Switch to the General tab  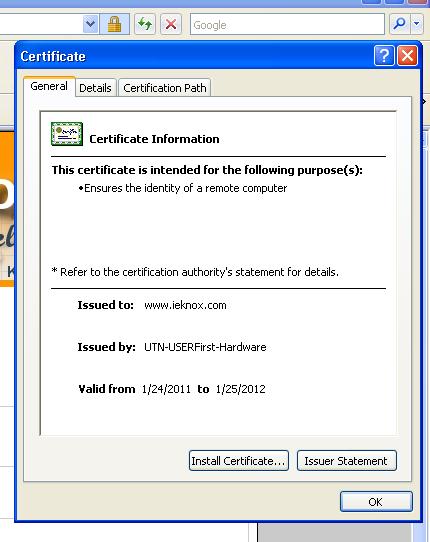pyautogui.click(x=49, y=86)
